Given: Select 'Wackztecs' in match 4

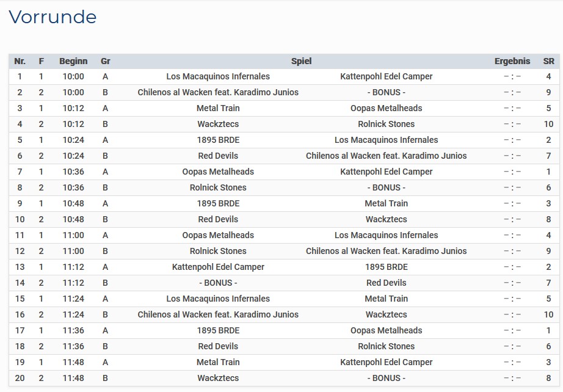Looking at the screenshot, I should click(218, 124).
